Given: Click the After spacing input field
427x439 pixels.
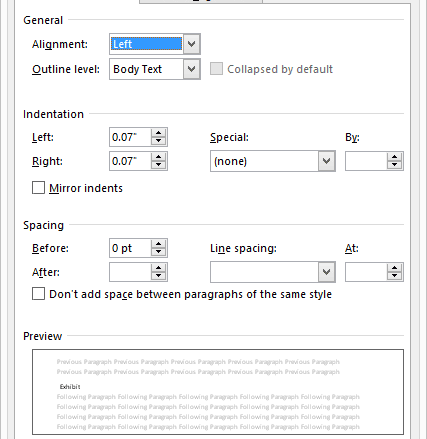Looking at the screenshot, I should (x=130, y=272).
